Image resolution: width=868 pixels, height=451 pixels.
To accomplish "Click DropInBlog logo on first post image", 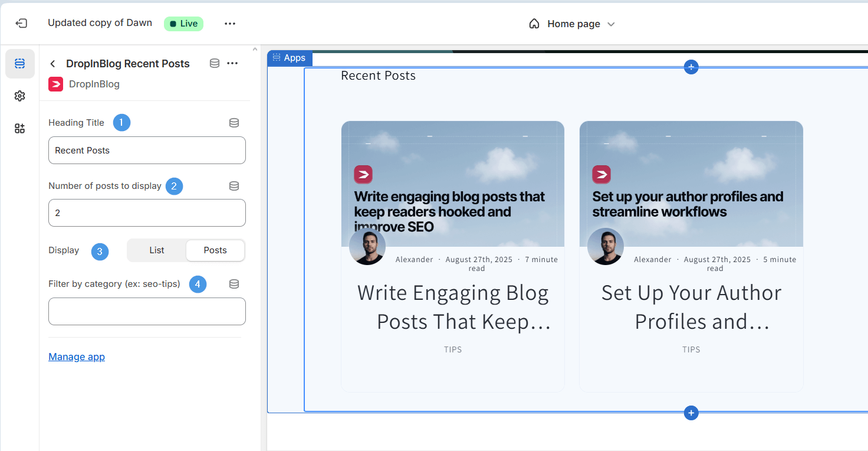I will tap(363, 174).
